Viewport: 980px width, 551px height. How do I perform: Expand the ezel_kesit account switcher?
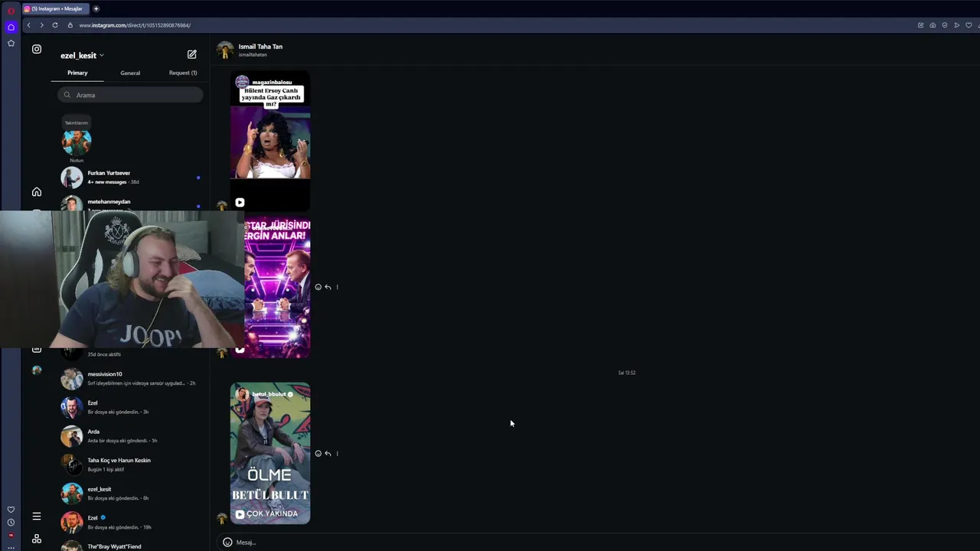[x=82, y=55]
